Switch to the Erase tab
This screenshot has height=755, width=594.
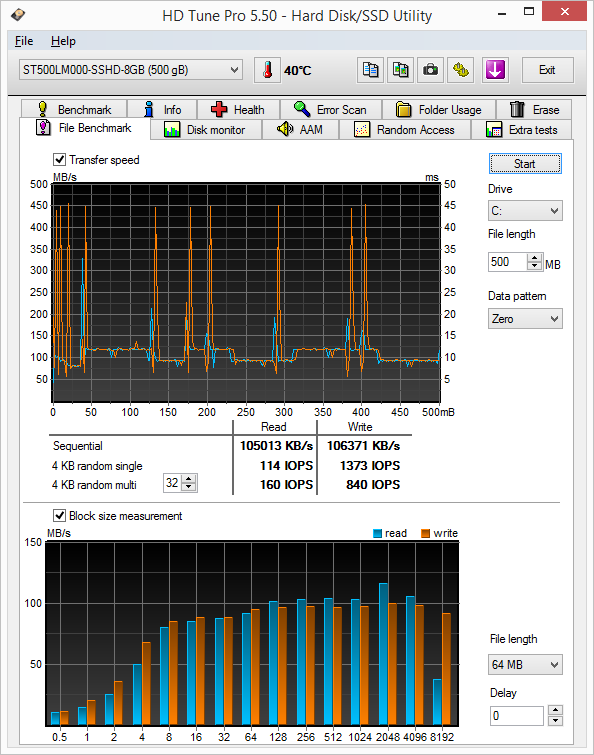pyautogui.click(x=534, y=109)
